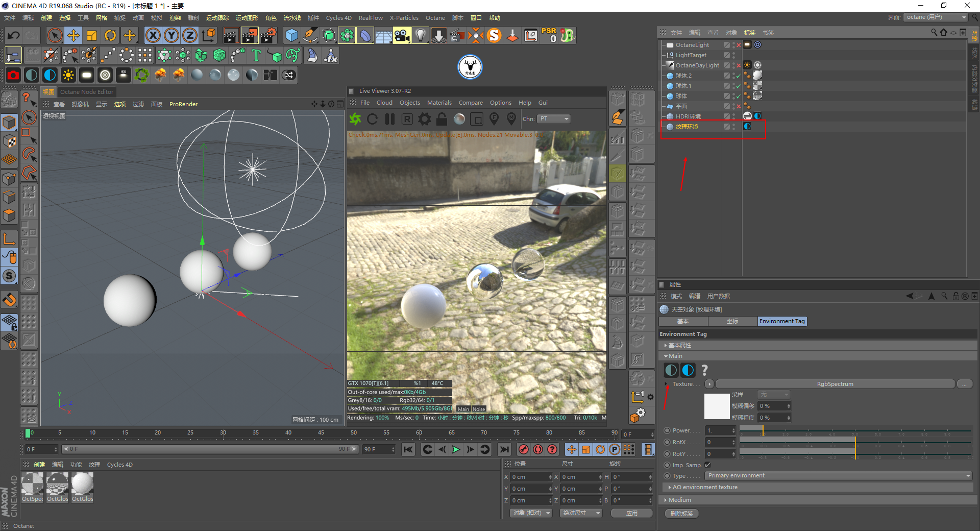Click record active objects keyframe button
Screen dimensions: 980x531
pyautogui.click(x=523, y=449)
